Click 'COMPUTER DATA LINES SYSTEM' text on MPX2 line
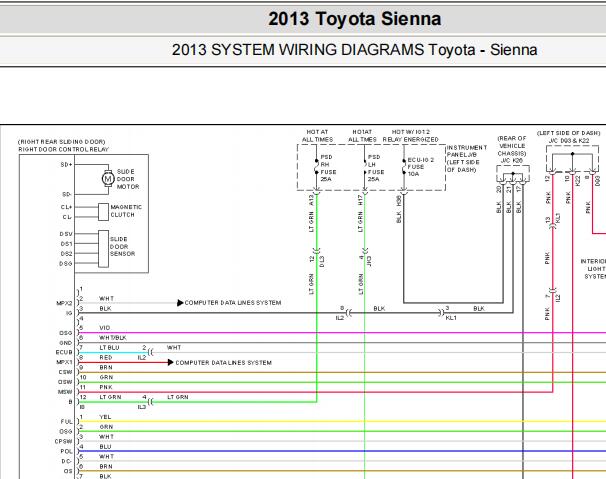The height and width of the screenshot is (479, 606). point(233,303)
